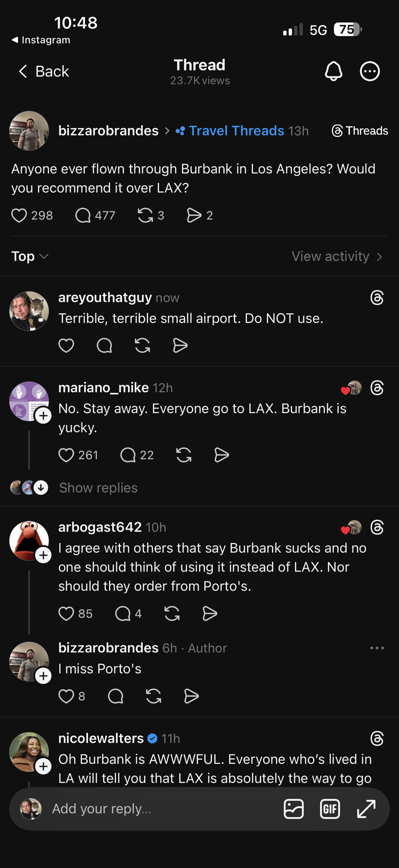
Task: Tap the notification bell icon
Action: click(334, 71)
